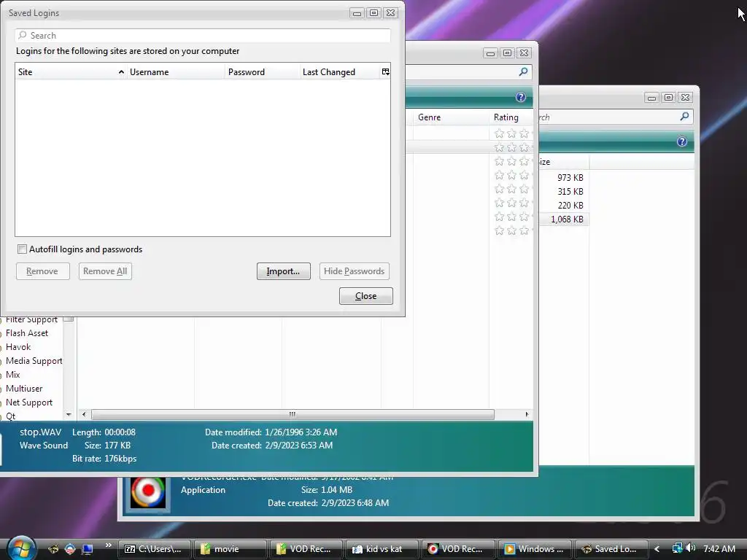Click the Rating column header
This screenshot has width=747, height=560.
[x=511, y=117]
